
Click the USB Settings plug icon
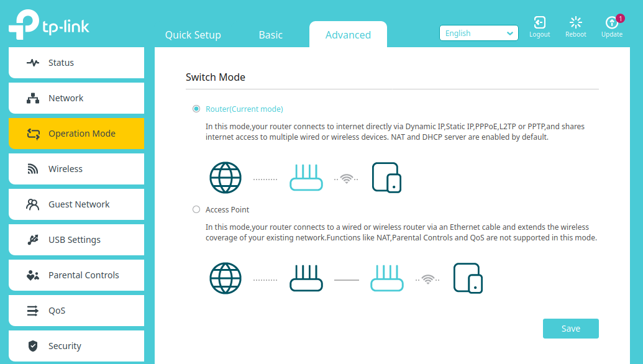pyautogui.click(x=33, y=240)
